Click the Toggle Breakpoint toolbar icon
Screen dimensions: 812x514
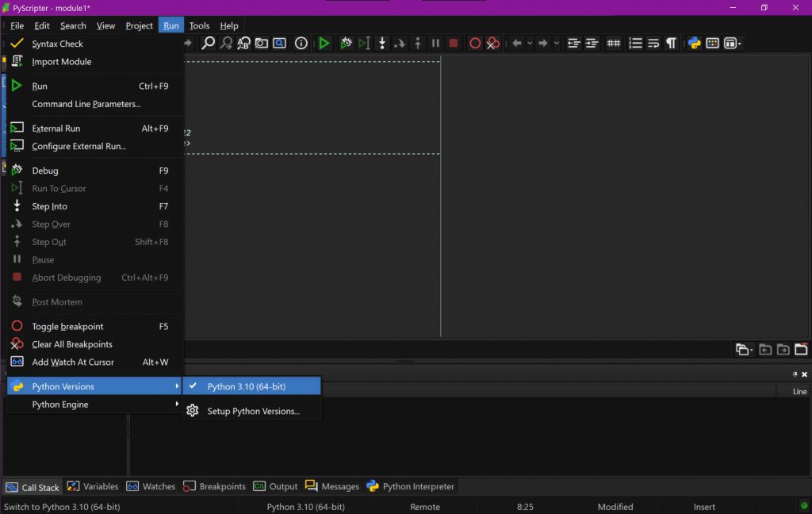(x=475, y=43)
